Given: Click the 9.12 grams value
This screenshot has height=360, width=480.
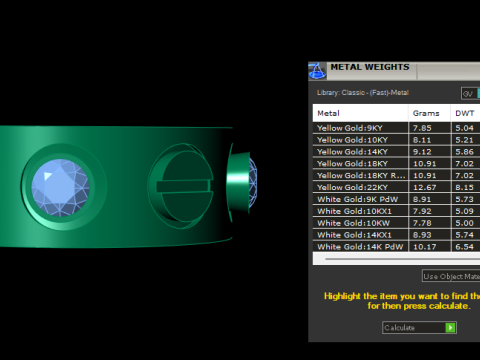Looking at the screenshot, I should point(422,152).
